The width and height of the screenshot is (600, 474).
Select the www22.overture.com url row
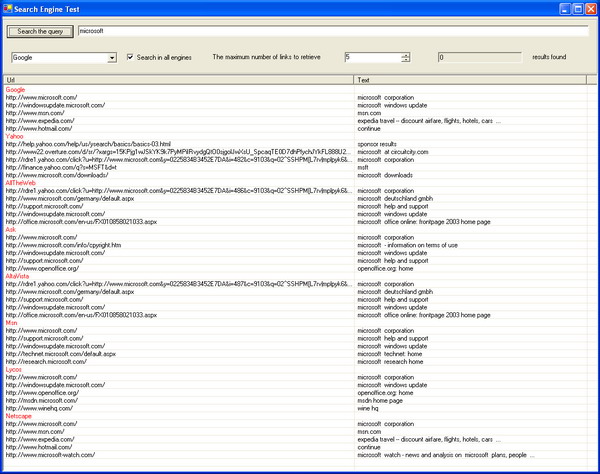178,152
